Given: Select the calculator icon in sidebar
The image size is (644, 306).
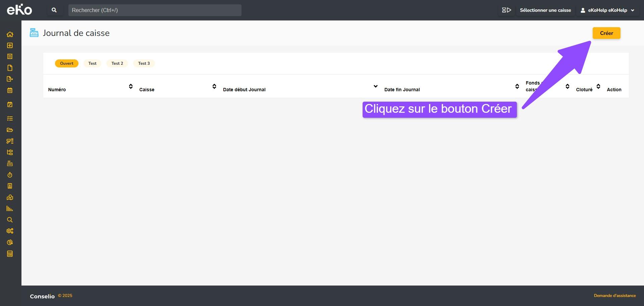Looking at the screenshot, I should [10, 254].
